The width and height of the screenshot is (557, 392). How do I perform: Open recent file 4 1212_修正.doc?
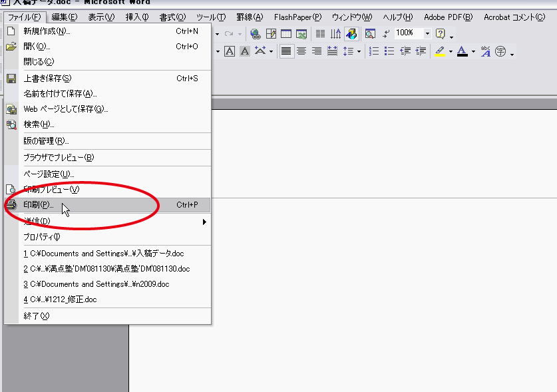click(x=107, y=299)
